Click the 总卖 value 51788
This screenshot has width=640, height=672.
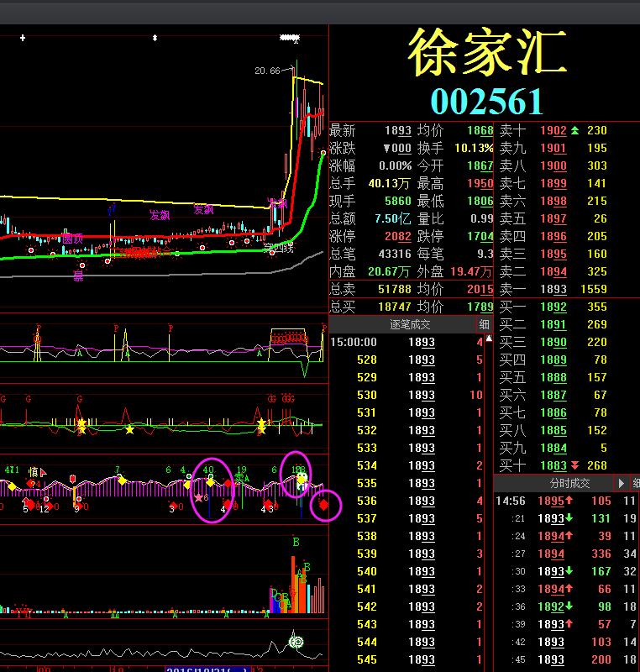395,289
